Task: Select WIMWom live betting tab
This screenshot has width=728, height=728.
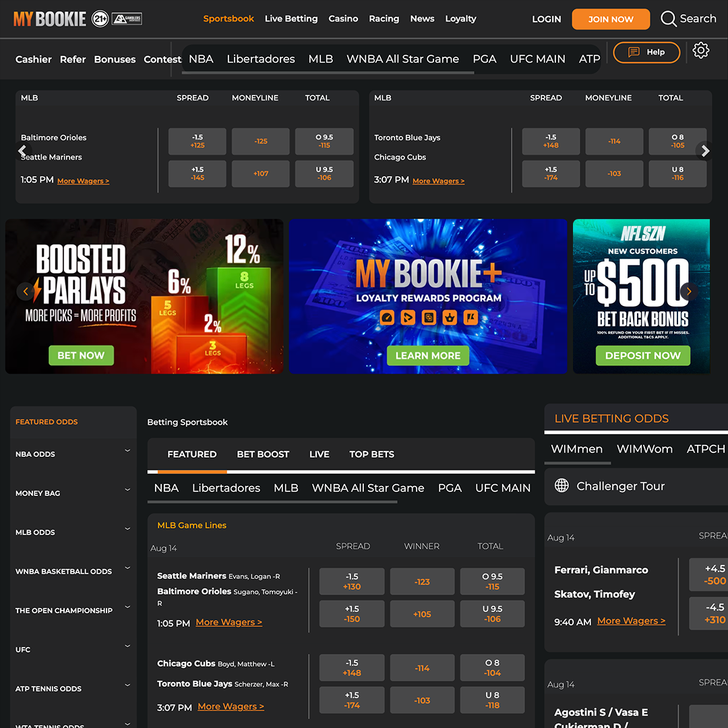Action: pos(644,449)
